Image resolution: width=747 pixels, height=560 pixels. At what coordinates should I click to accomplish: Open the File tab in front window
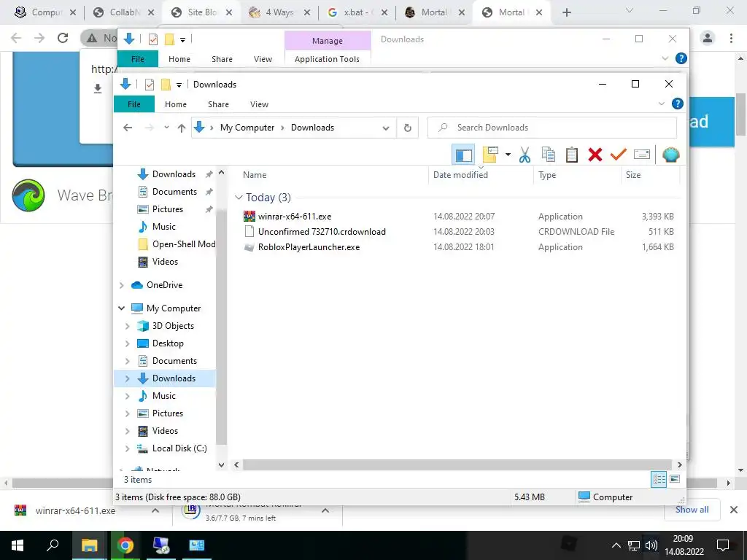[134, 104]
